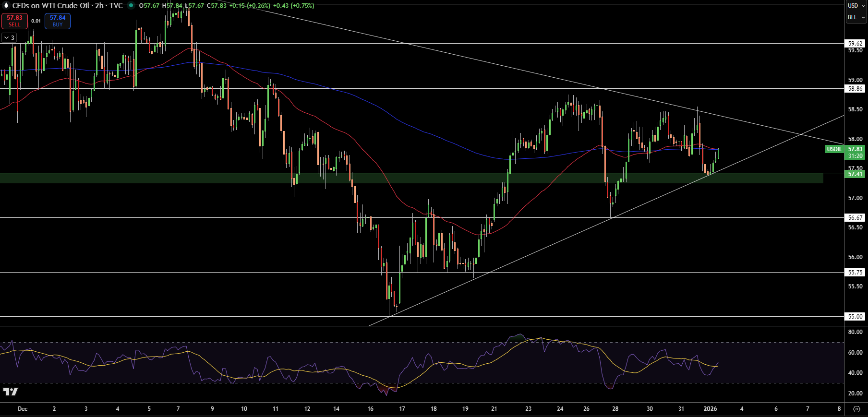The height and width of the screenshot is (417, 868).
Task: Click the CFDs on WTI Crude Oil title
Action: pyautogui.click(x=51, y=6)
